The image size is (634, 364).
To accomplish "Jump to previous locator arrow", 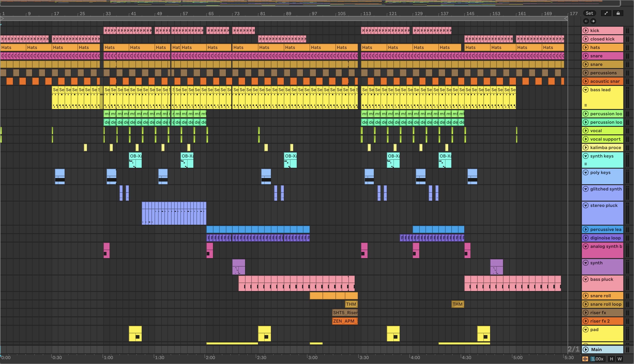I will click(586, 21).
